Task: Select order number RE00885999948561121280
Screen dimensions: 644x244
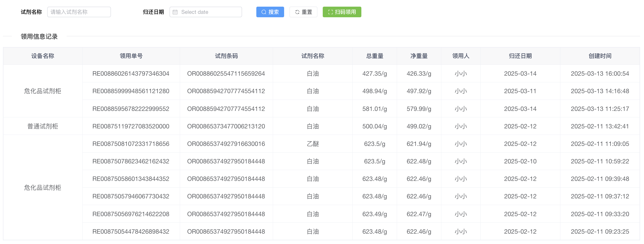Action: tap(131, 91)
